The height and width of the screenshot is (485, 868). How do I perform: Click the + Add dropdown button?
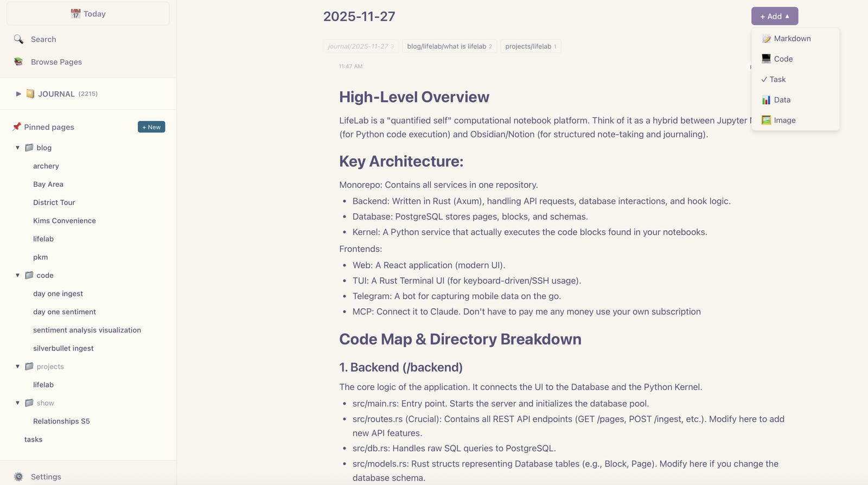[x=774, y=16]
